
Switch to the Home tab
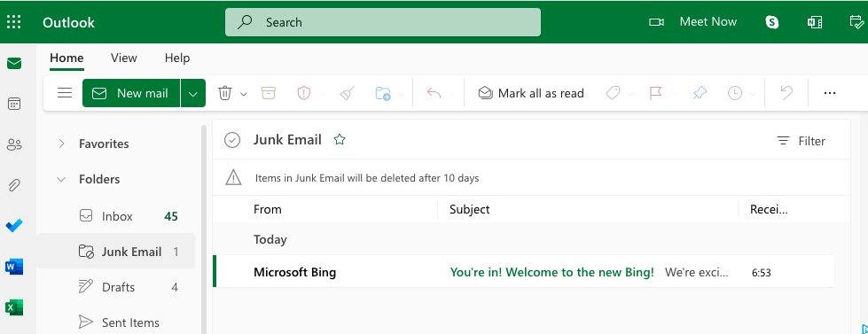click(66, 58)
